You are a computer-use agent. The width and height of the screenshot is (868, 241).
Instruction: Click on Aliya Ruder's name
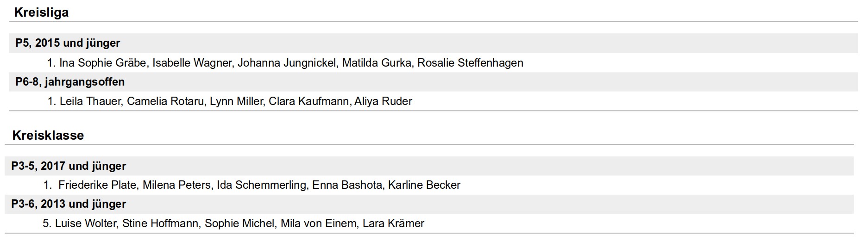point(383,101)
